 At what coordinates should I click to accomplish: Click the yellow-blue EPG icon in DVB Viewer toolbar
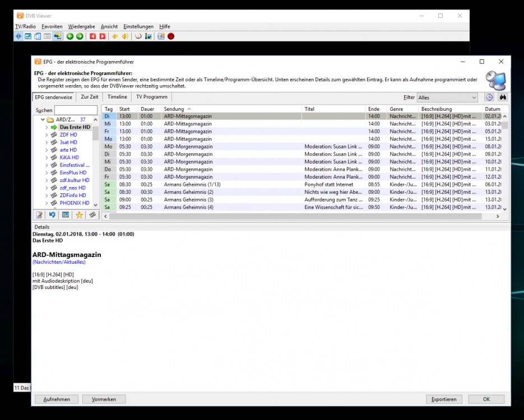pos(58,36)
